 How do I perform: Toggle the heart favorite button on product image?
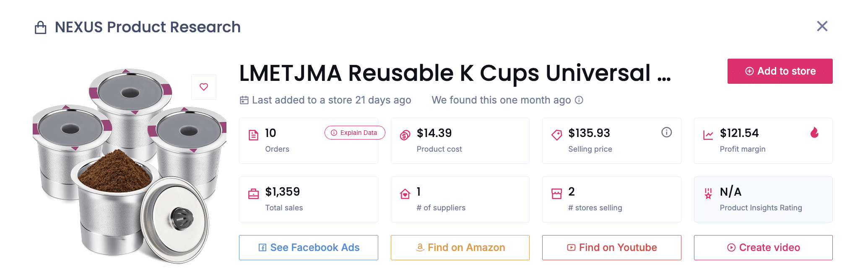pos(204,87)
